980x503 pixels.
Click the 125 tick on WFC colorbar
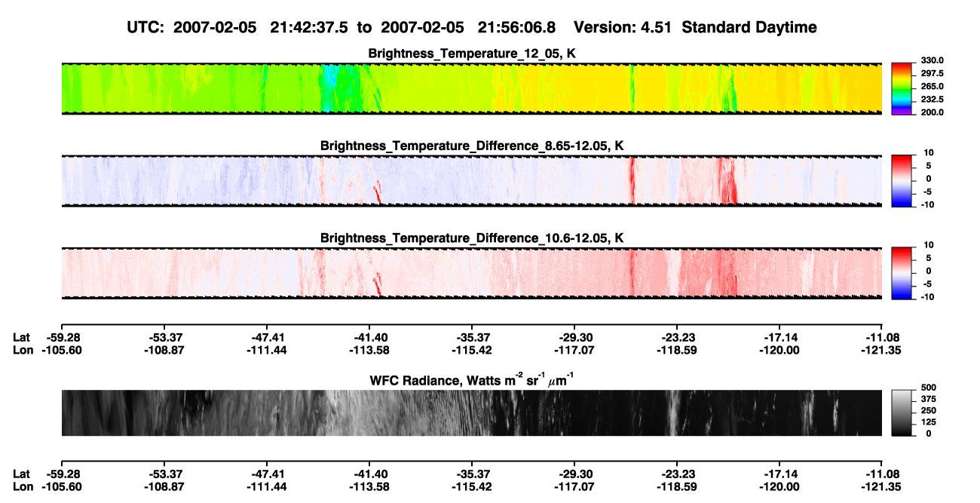928,422
